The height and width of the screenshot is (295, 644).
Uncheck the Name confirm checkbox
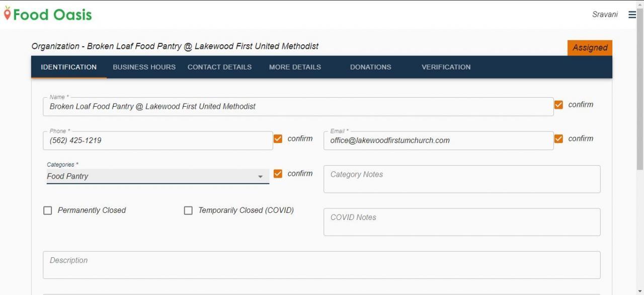tap(558, 105)
